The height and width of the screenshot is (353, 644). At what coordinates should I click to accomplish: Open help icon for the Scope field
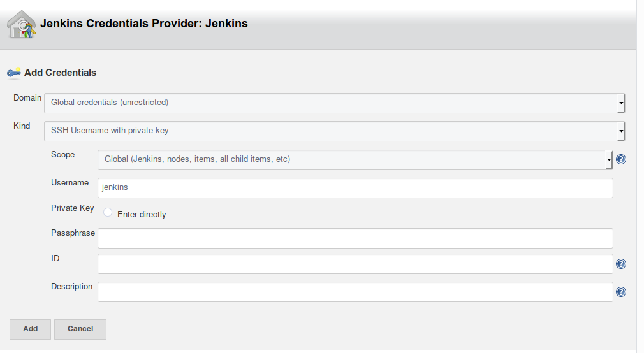[x=621, y=159]
